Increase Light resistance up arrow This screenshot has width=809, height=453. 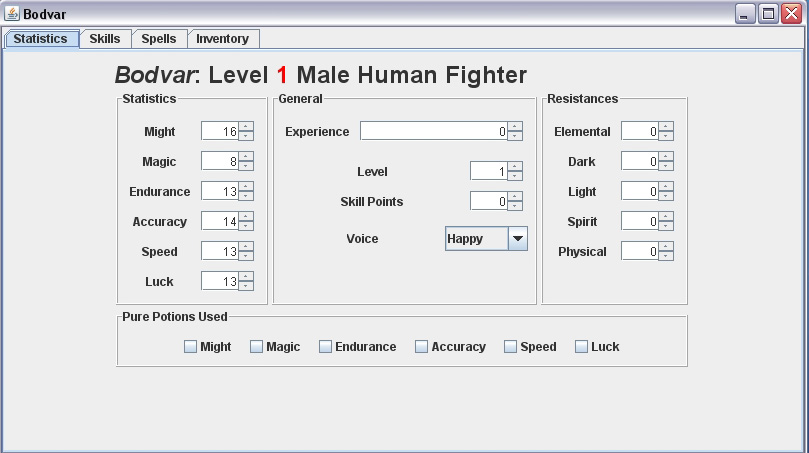click(666, 186)
